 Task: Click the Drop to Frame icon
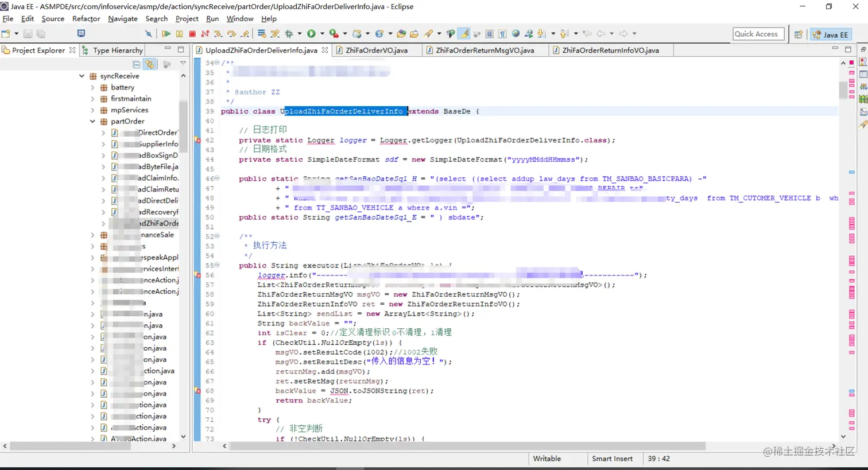pos(262,34)
